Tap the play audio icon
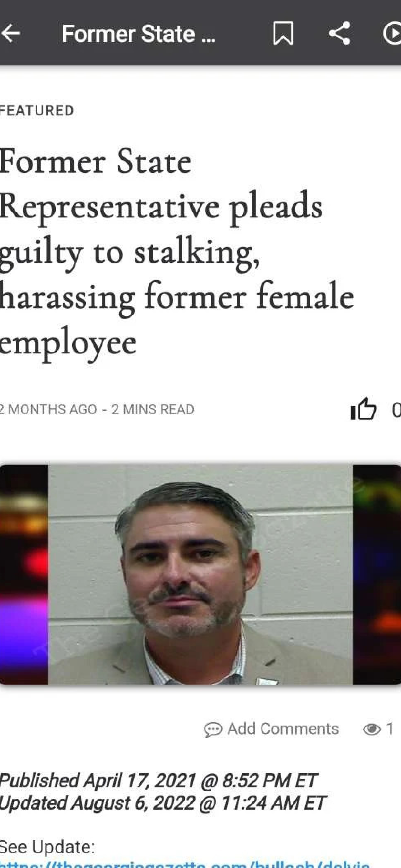The width and height of the screenshot is (401, 868). 392,33
